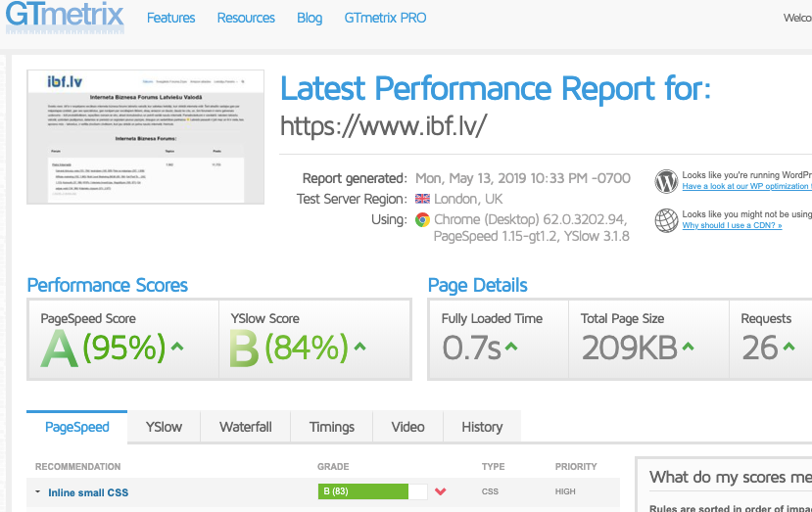Open the Features menu link
The image size is (812, 512).
[x=170, y=18]
